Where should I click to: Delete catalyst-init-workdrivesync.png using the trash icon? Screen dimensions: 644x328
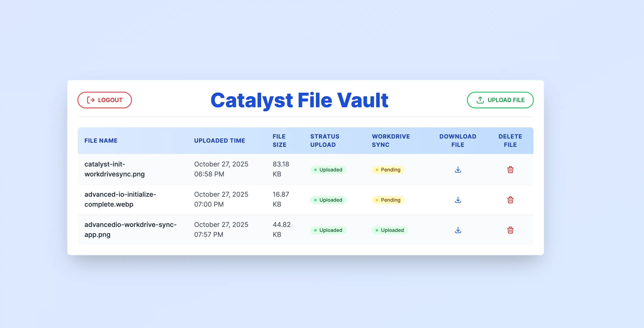tap(510, 170)
